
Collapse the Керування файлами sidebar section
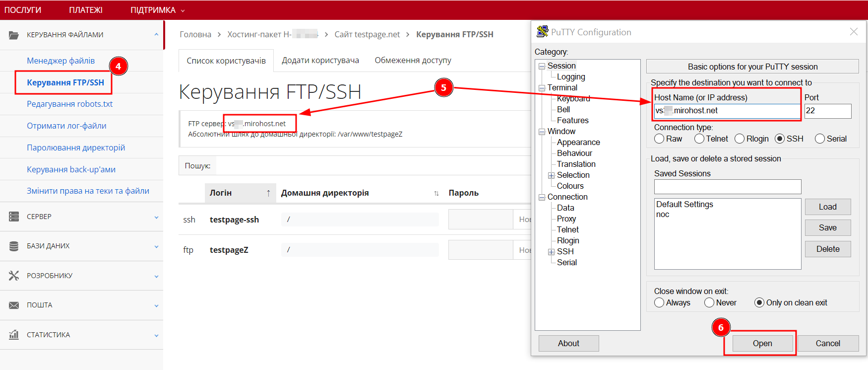pos(156,35)
